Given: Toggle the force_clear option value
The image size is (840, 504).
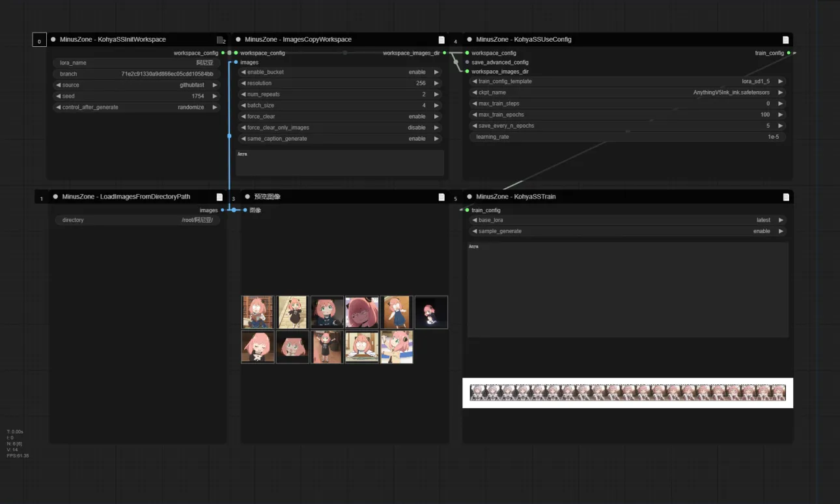Looking at the screenshot, I should pos(340,117).
